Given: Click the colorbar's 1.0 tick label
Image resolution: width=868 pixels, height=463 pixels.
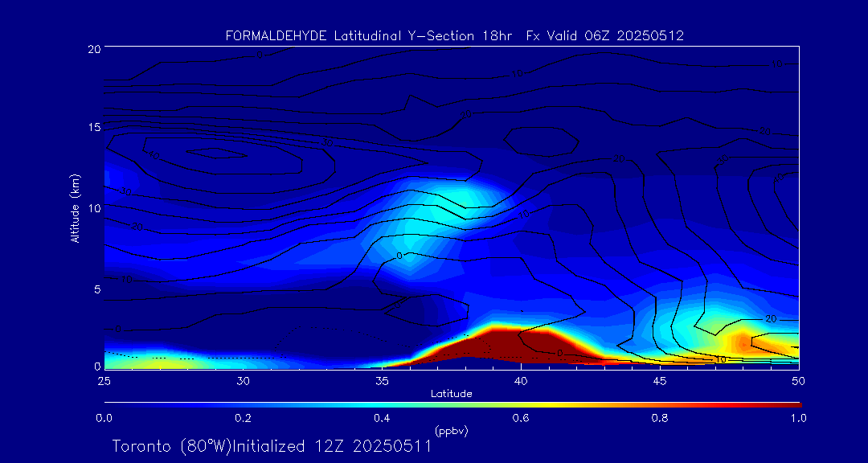Looking at the screenshot, I should click(798, 418).
